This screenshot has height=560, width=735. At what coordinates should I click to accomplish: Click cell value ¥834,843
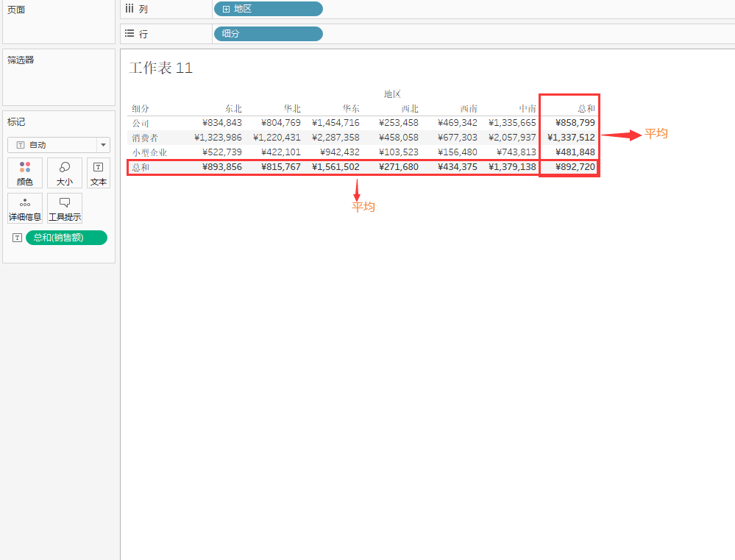click(x=222, y=123)
